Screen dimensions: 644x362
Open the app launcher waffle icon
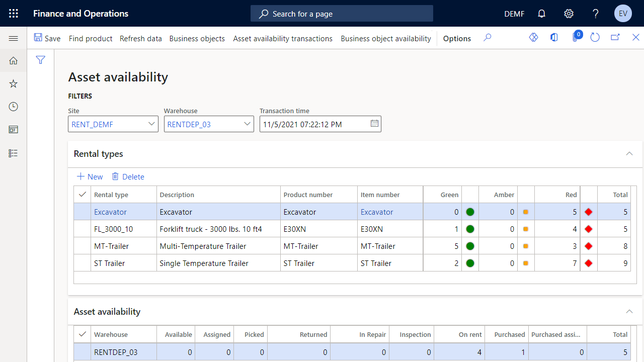pos(14,14)
